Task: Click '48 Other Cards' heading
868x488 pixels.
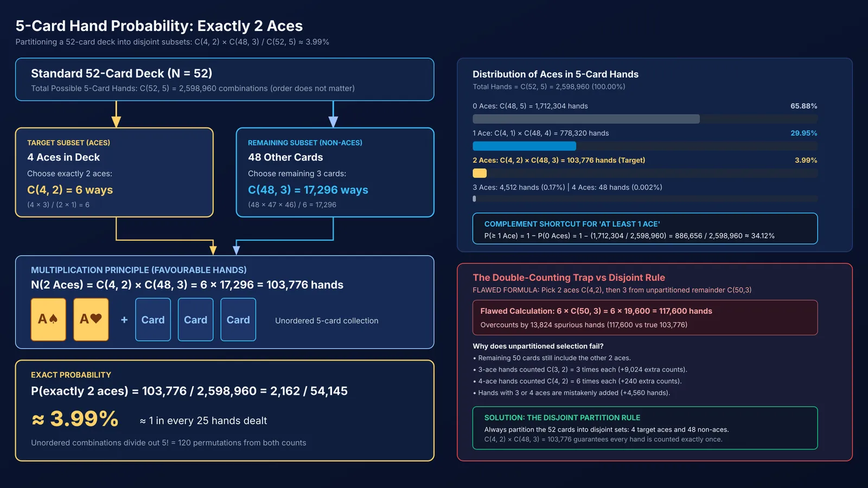Action: 285,157
